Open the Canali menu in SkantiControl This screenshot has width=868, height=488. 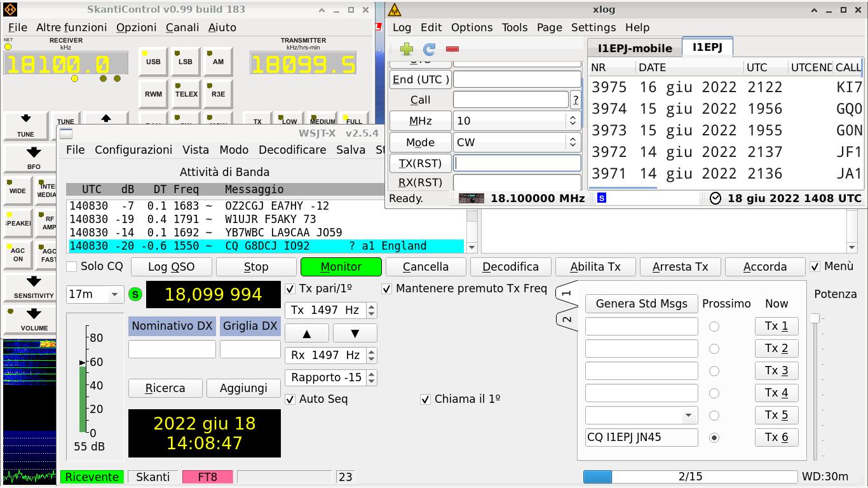pos(182,27)
